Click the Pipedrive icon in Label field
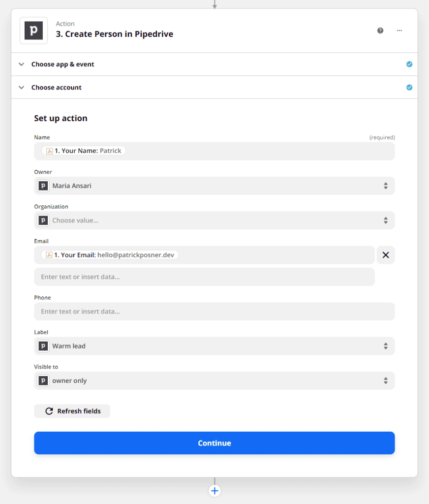Screen dimensions: 429x504 click(43, 346)
